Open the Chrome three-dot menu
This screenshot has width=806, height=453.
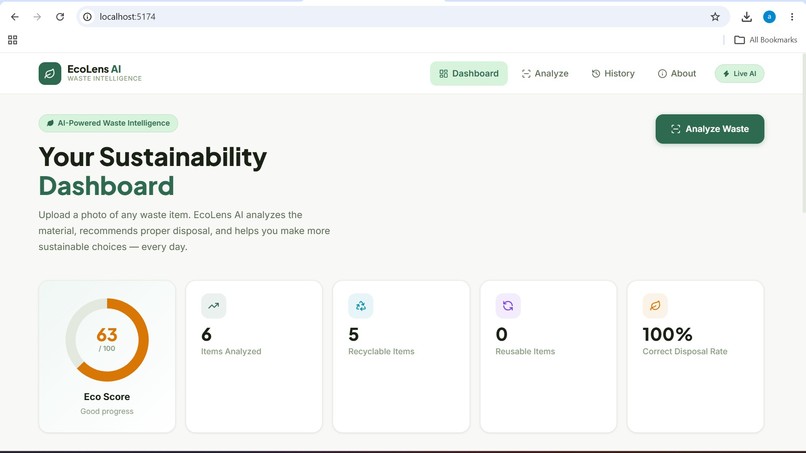tap(792, 17)
